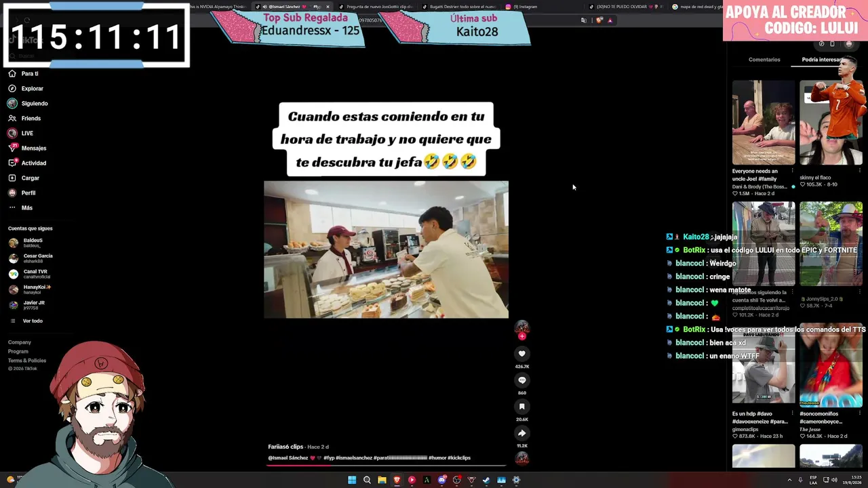Switch to the Comentarios tab
The image size is (868, 488).
(x=764, y=60)
